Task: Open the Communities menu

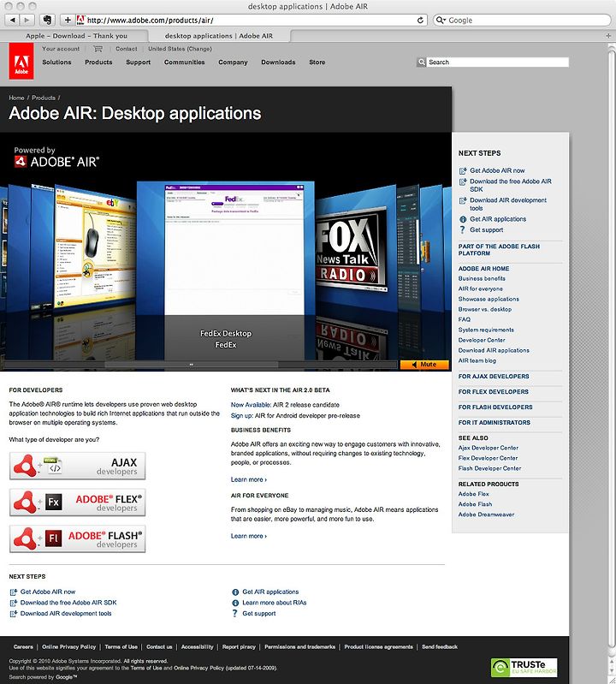Action: [185, 62]
